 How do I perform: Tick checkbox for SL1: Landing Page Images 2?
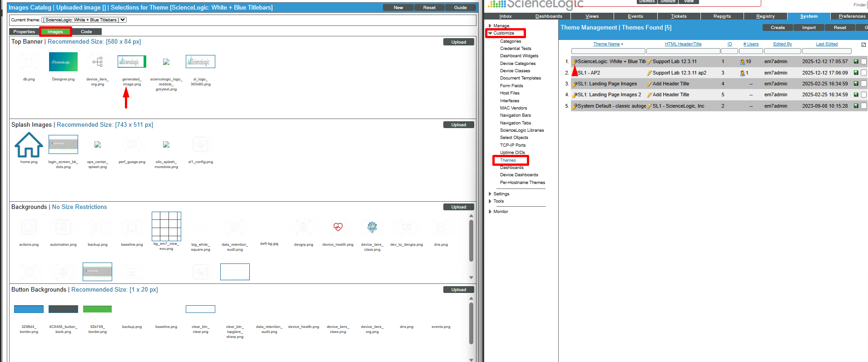pyautogui.click(x=864, y=95)
